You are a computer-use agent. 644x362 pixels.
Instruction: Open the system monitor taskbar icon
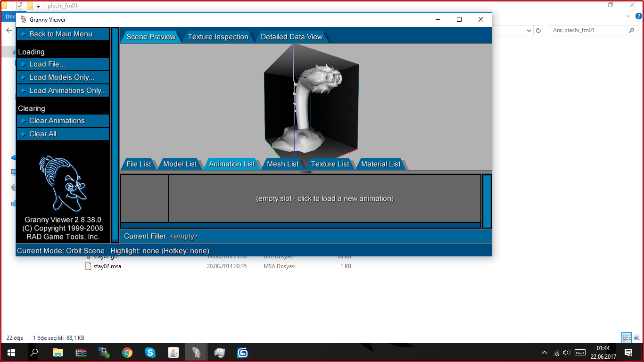pos(220,352)
